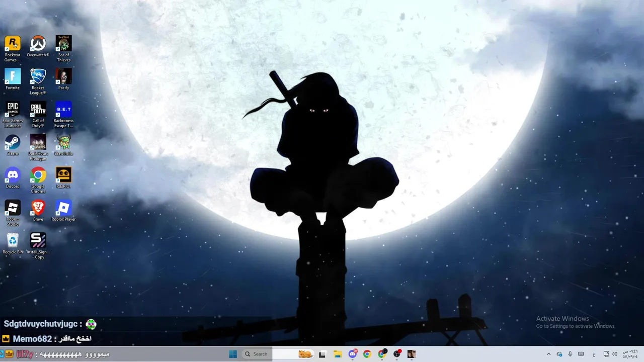Click the jif7y username in chat overlay

tap(25, 354)
